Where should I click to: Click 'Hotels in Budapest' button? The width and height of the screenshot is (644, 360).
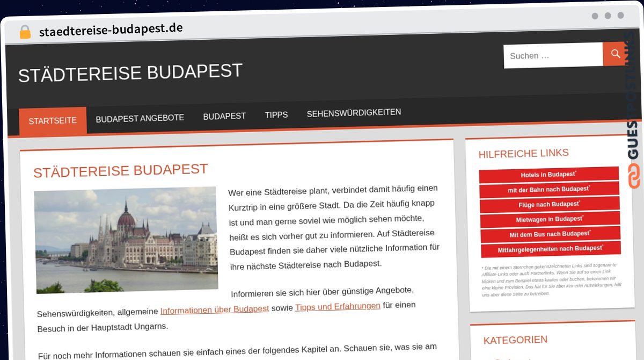coord(548,175)
